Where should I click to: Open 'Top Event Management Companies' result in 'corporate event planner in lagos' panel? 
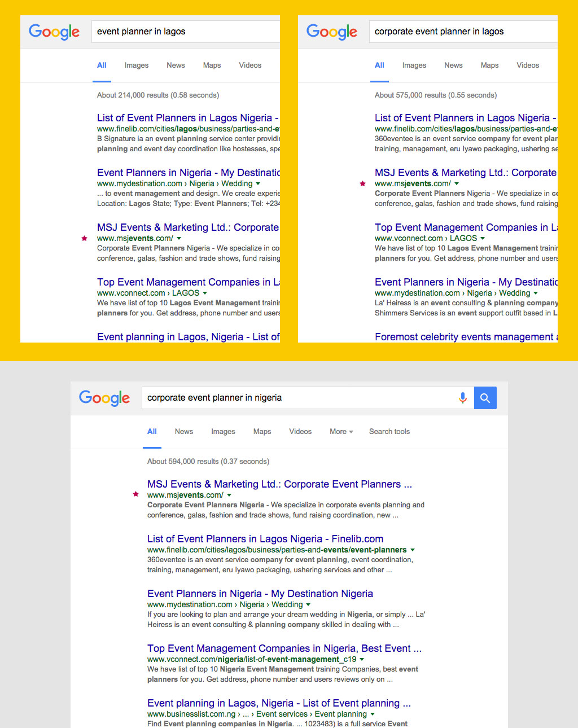pos(466,227)
